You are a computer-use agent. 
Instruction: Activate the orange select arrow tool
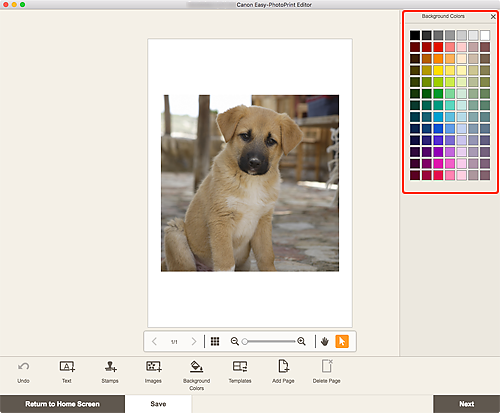pyautogui.click(x=342, y=341)
